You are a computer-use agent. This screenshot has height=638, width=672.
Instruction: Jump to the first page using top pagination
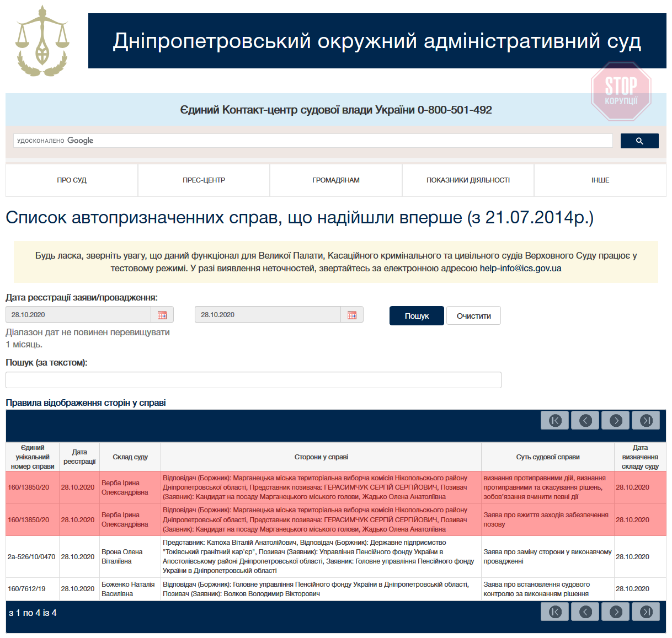[x=554, y=420]
